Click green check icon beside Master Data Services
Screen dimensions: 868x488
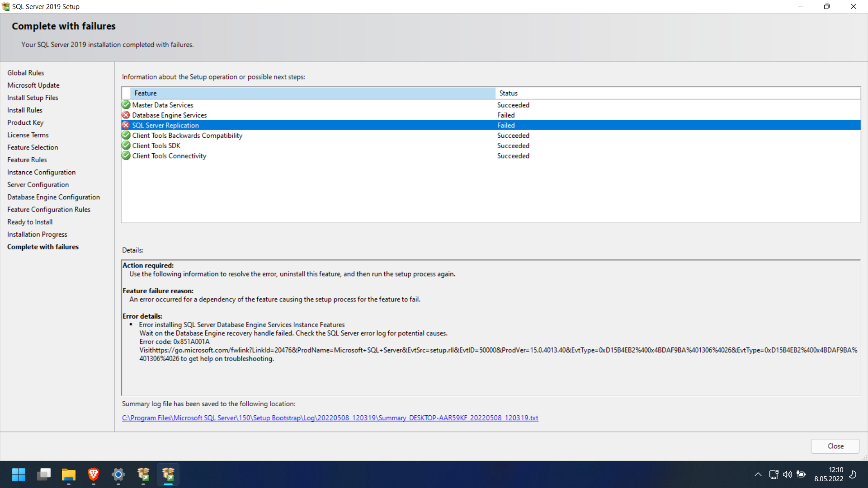pyautogui.click(x=126, y=105)
